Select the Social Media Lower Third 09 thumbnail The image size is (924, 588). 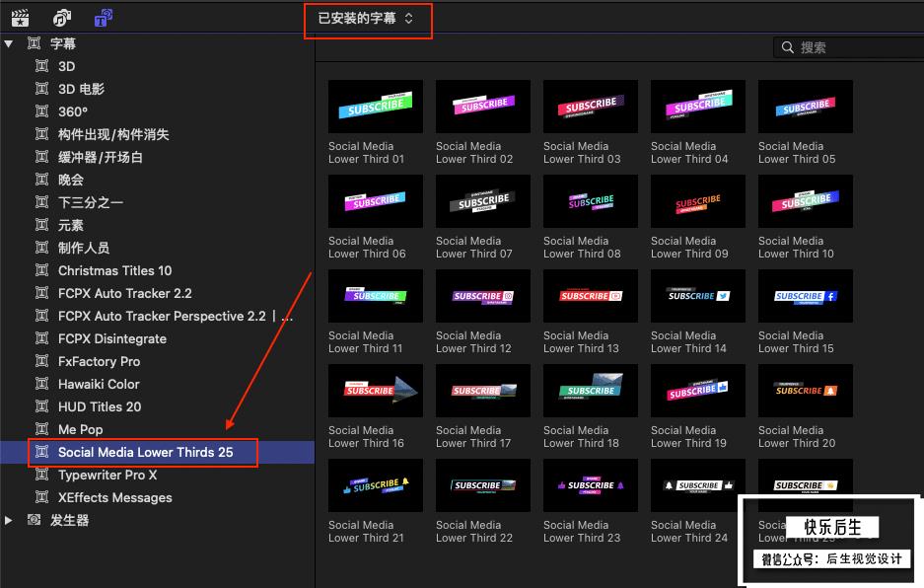click(698, 201)
